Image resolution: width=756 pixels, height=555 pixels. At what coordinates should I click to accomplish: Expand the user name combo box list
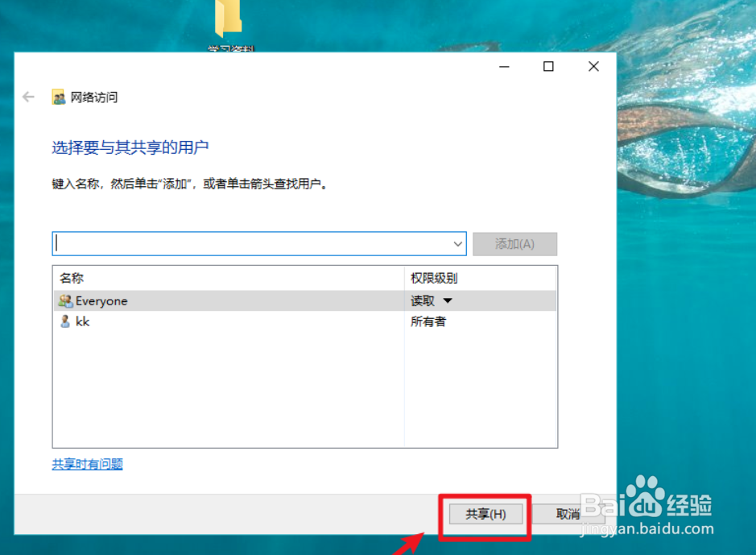point(457,243)
